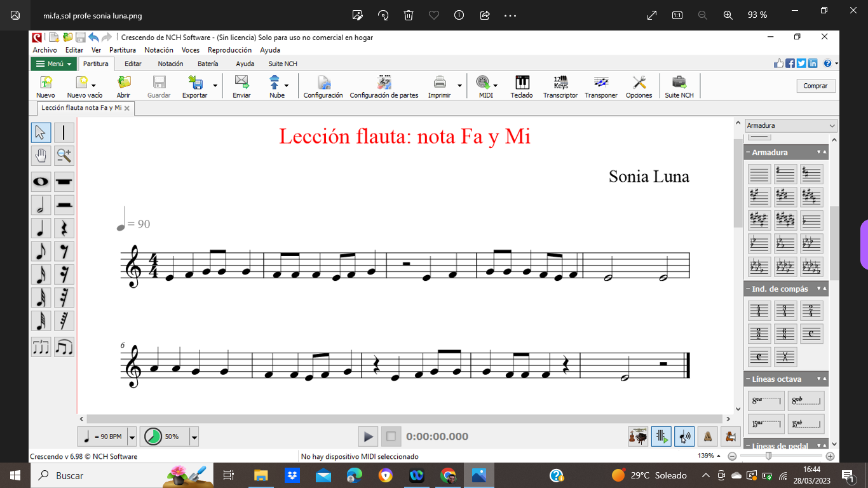Open the Teclado piano keyboard
Screen dimensions: 868x488
522,86
